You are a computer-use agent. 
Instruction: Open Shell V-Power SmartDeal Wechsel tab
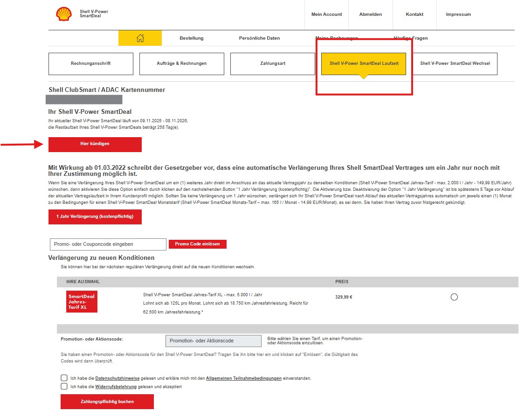click(455, 63)
